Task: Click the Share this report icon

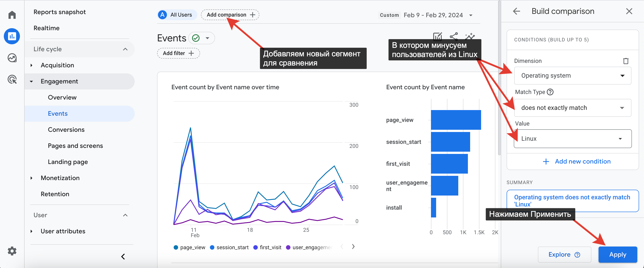Action: 454,36
